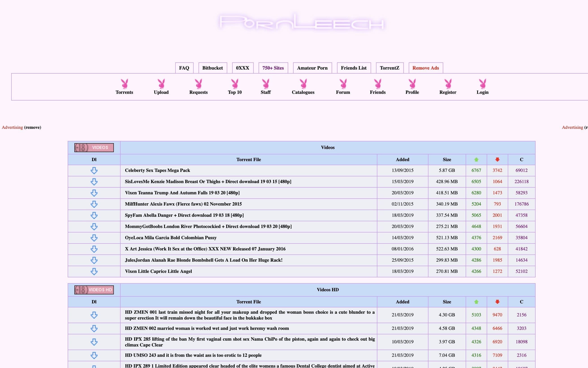Download the 337.54 MB SpyFam torrent
Image resolution: width=588 pixels, height=368 pixels.
tap(94, 215)
